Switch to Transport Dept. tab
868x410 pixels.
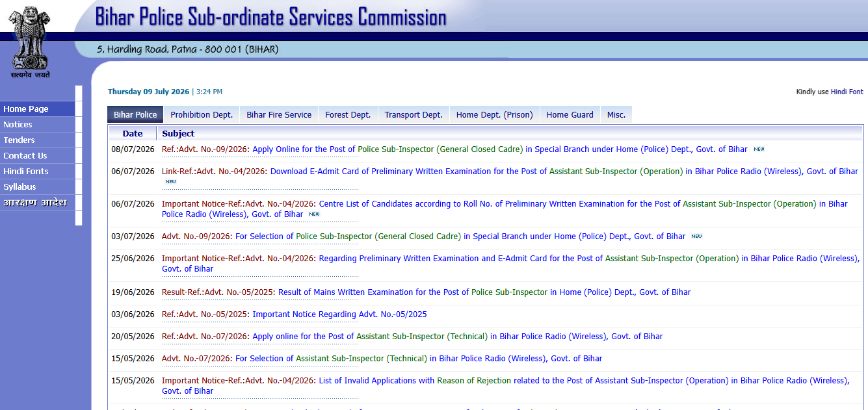[414, 114]
